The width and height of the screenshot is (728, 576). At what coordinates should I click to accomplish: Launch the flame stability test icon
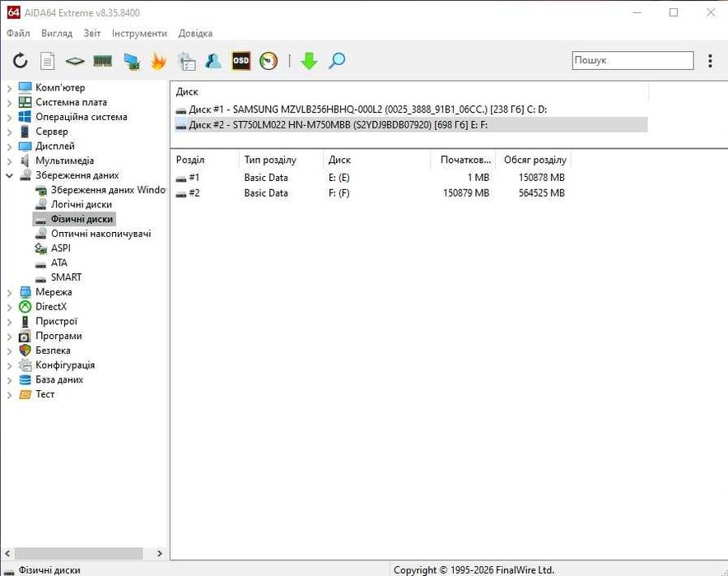pyautogui.click(x=159, y=61)
